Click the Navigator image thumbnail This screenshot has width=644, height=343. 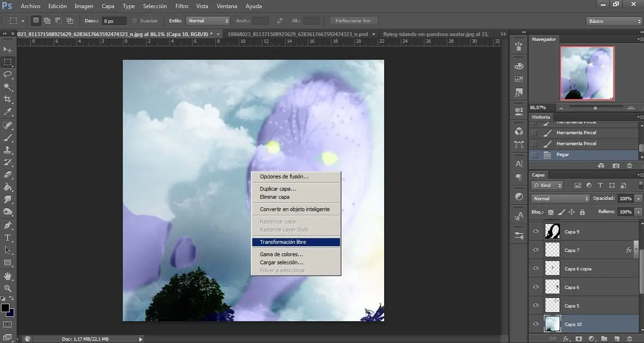587,73
